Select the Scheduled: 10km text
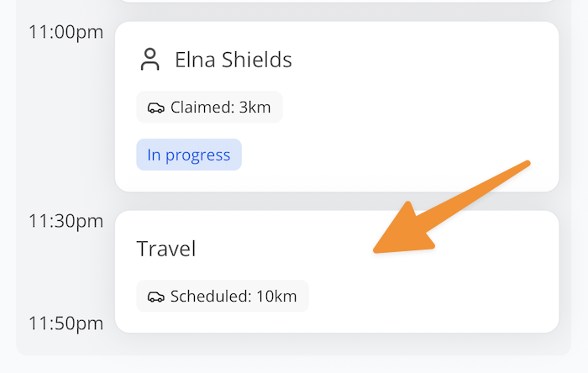The width and height of the screenshot is (588, 373). tap(234, 297)
